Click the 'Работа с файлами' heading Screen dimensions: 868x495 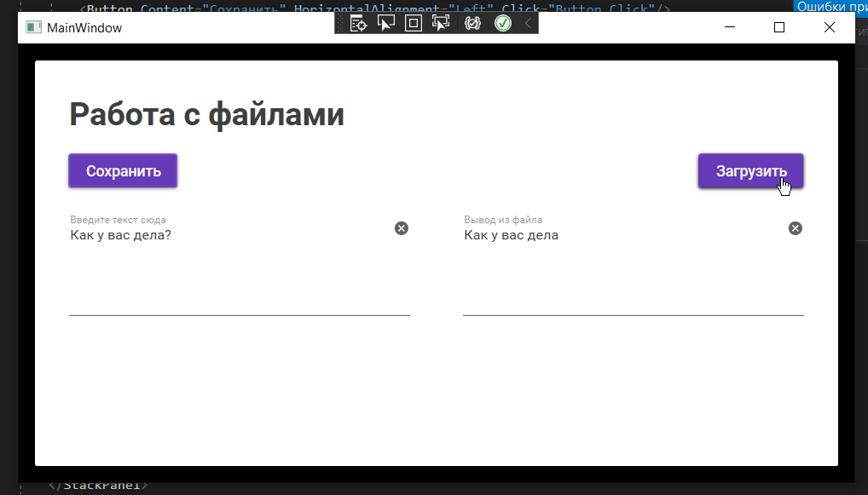pos(206,113)
